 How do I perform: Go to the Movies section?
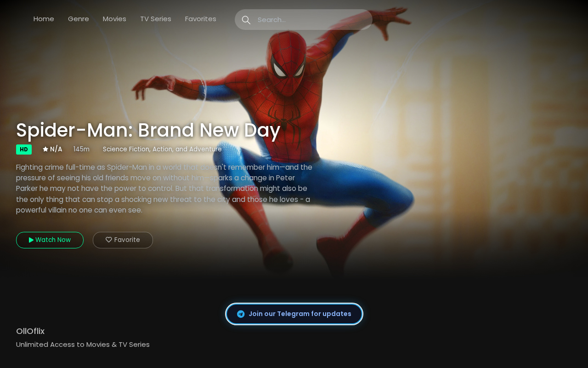(x=114, y=19)
